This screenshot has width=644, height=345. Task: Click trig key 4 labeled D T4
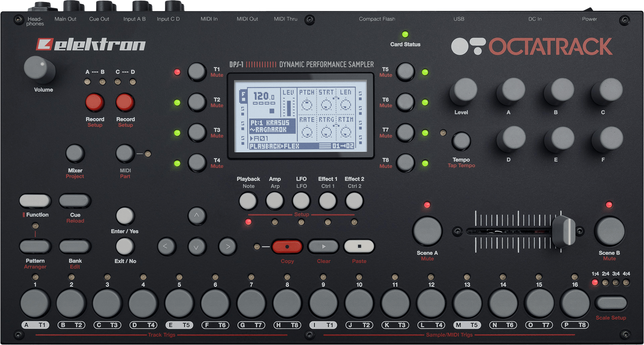143,303
